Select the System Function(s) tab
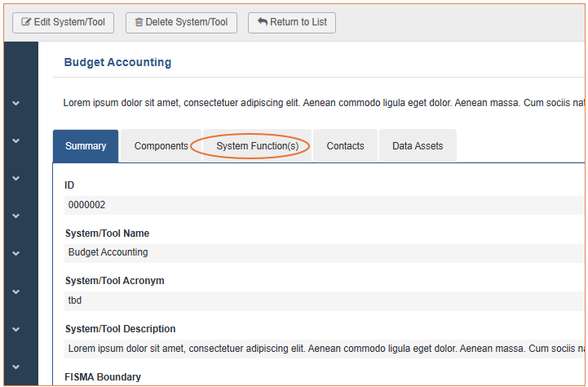The height and width of the screenshot is (387, 588). (257, 146)
